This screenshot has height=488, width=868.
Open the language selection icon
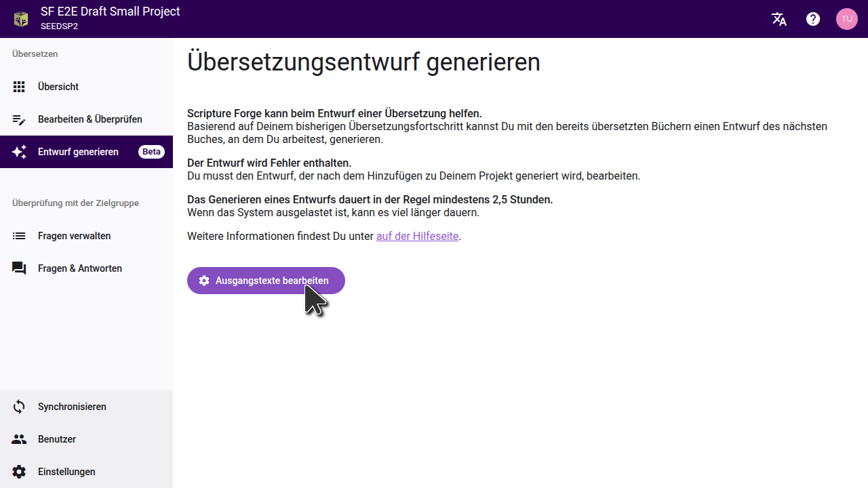(779, 19)
